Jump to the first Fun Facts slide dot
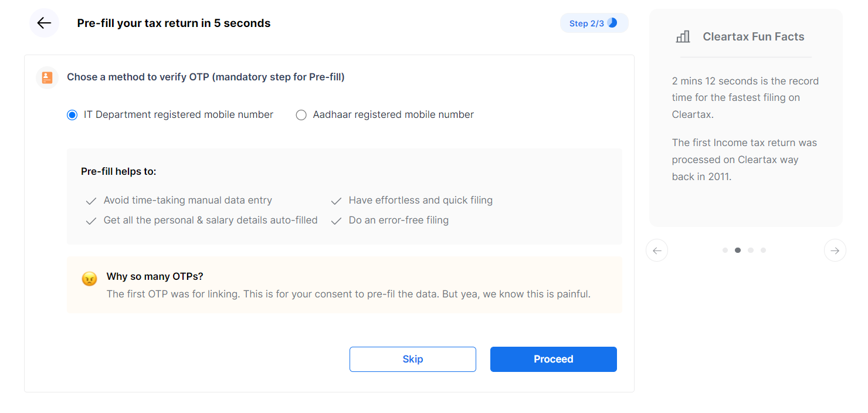This screenshot has height=413, width=868. tap(725, 250)
